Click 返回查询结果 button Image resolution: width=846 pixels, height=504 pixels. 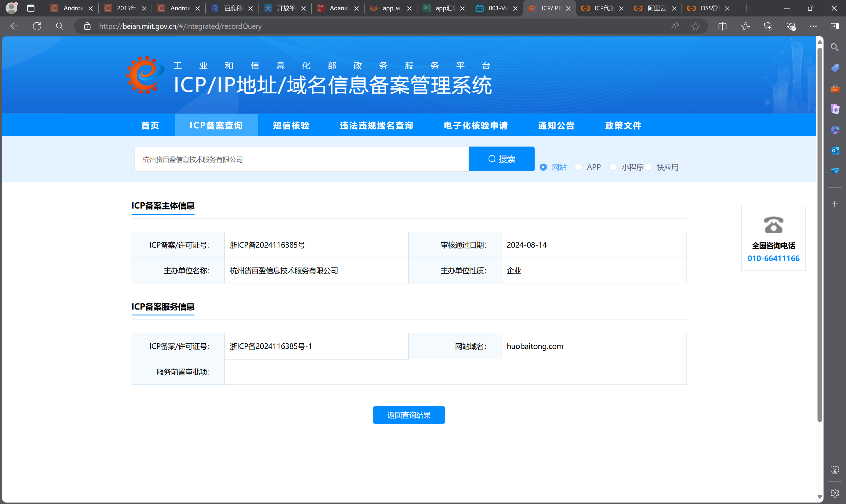click(x=409, y=415)
